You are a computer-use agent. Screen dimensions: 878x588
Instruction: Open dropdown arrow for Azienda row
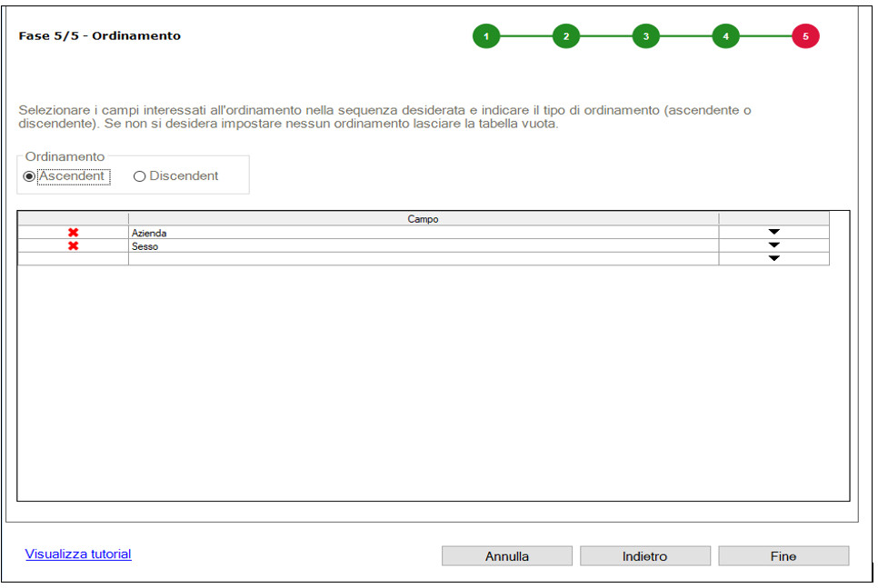(773, 232)
